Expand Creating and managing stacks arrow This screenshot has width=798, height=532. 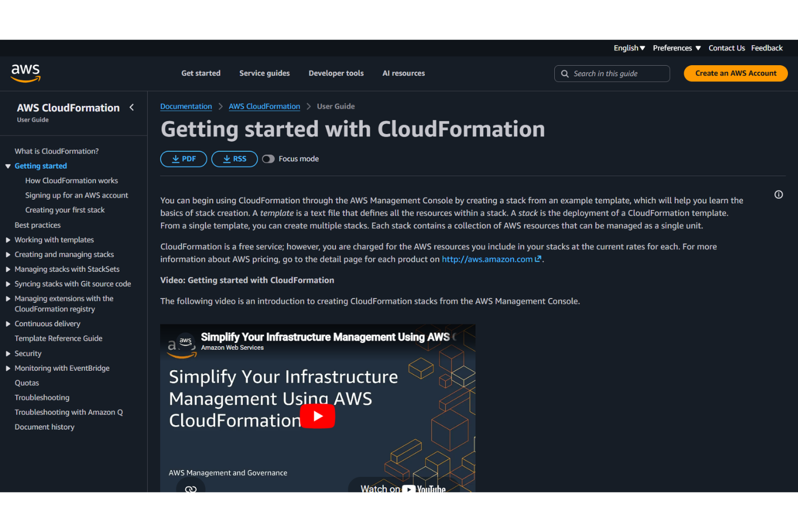coord(8,254)
